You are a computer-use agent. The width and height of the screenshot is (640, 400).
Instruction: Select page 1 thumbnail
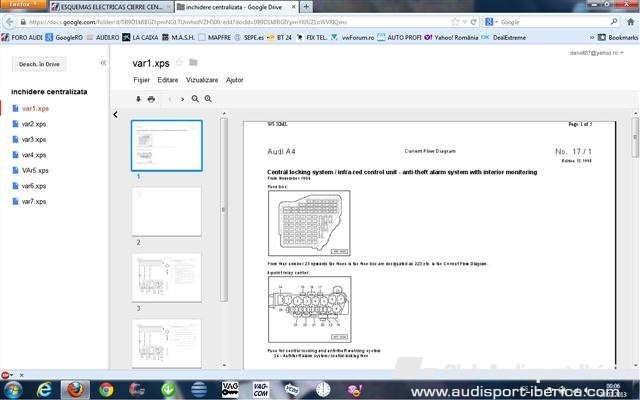(167, 146)
